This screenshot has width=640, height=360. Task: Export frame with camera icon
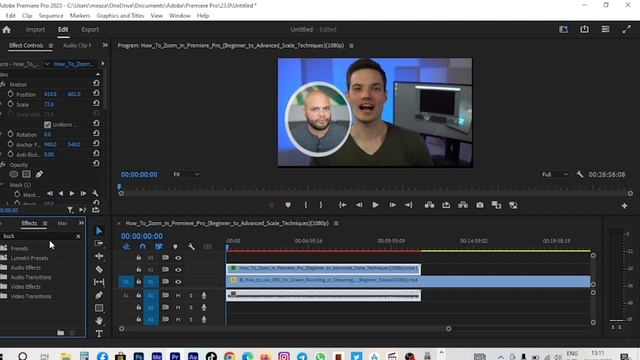tap(480, 205)
